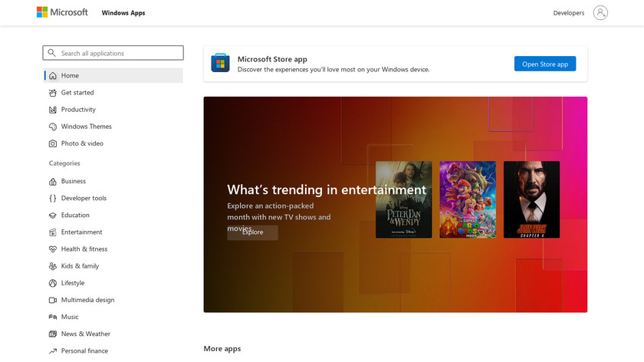Click the Business category icon
The width and height of the screenshot is (644, 362).
53,181
